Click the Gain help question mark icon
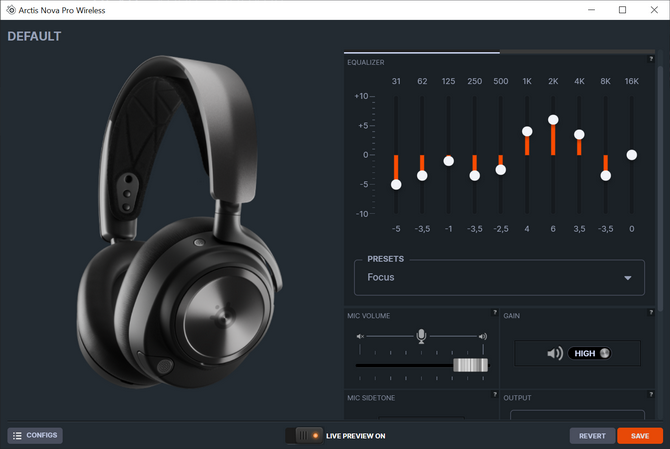Image resolution: width=670 pixels, height=449 pixels. tap(651, 312)
